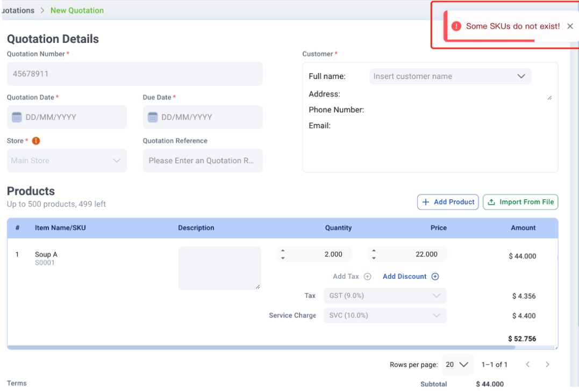
Task: Click the Add Discount link
Action: pyautogui.click(x=404, y=277)
